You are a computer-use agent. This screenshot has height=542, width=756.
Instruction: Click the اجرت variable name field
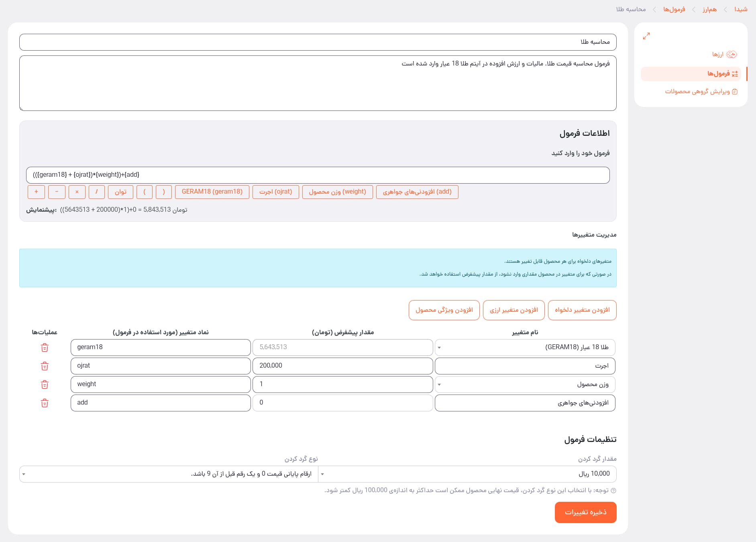(525, 366)
